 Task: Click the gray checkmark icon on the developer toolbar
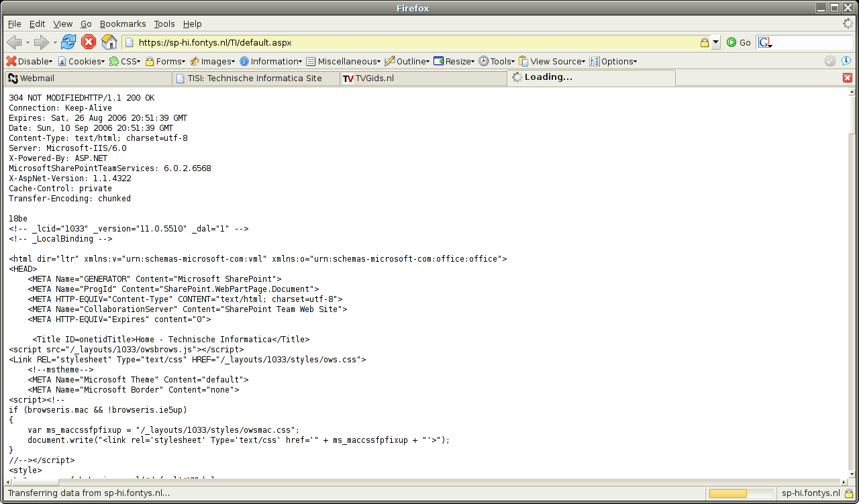click(x=830, y=61)
